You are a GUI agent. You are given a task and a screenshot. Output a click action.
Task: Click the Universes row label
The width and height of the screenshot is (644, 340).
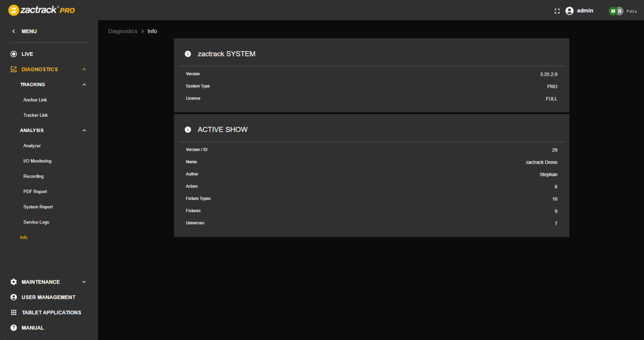(x=195, y=223)
